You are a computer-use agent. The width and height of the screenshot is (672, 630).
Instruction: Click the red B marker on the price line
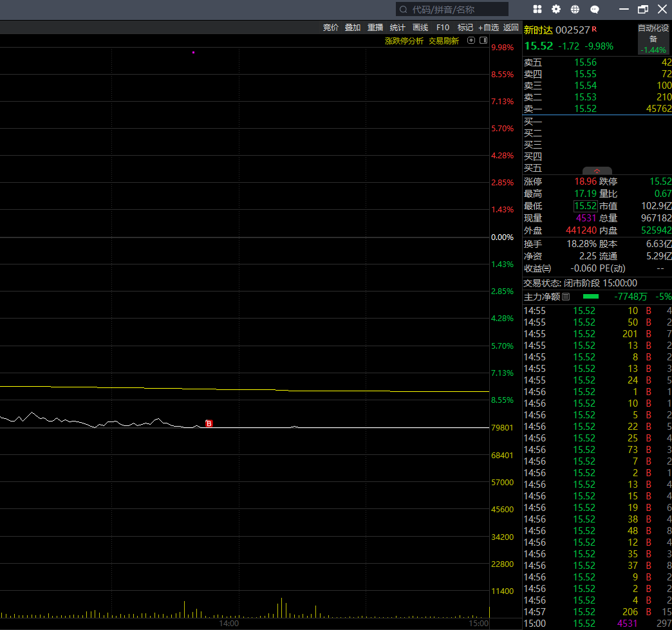click(209, 423)
